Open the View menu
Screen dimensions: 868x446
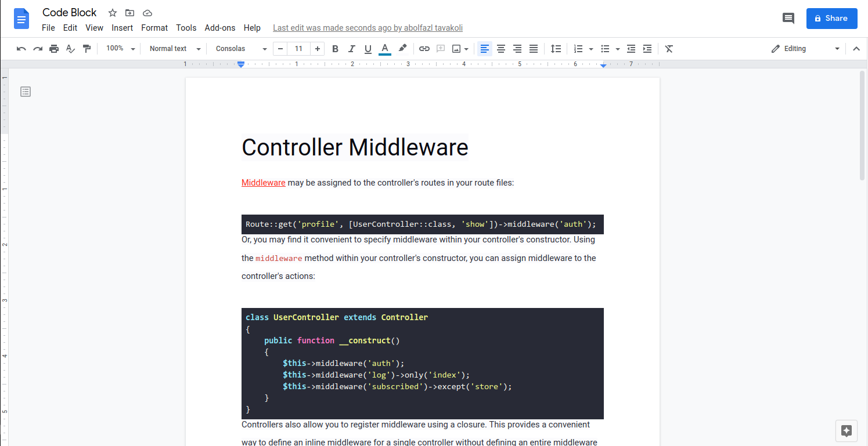94,28
